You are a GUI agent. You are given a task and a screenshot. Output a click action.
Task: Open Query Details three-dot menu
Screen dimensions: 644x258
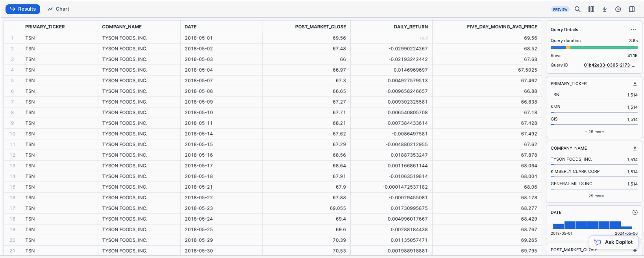click(633, 30)
